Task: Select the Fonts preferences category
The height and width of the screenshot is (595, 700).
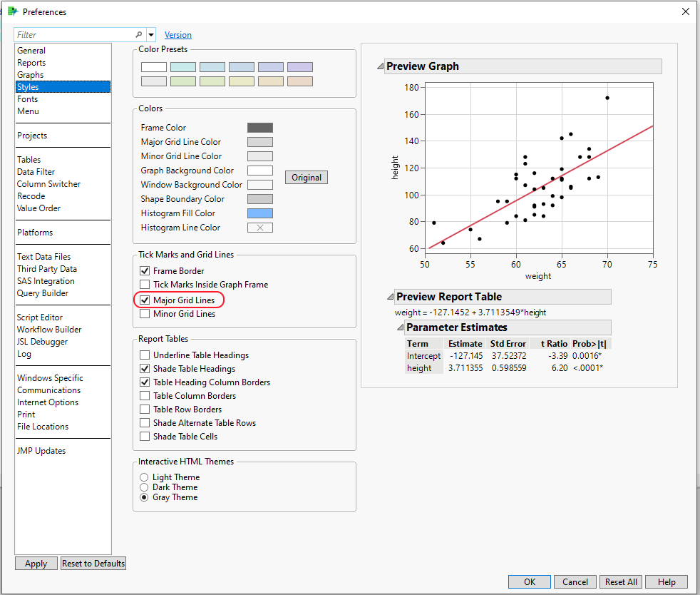Action: click(27, 98)
